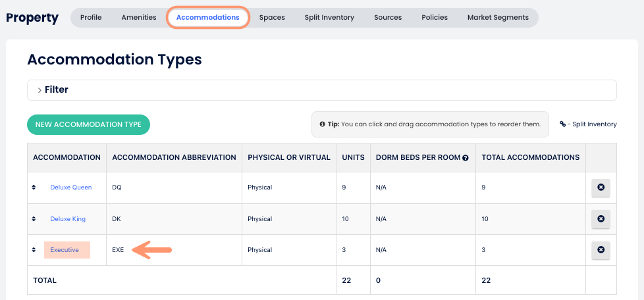Click the Split Inventory link icon legend
This screenshot has height=300, width=644.
pos(563,124)
